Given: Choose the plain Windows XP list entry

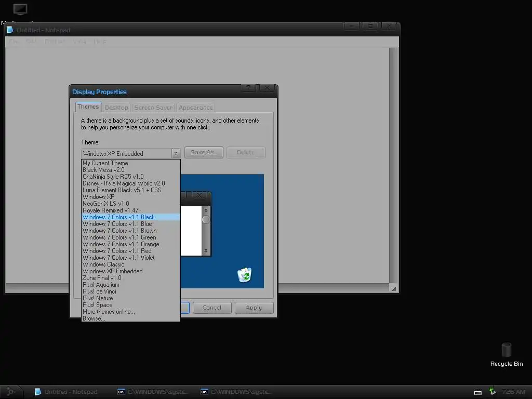Looking at the screenshot, I should coord(130,197).
